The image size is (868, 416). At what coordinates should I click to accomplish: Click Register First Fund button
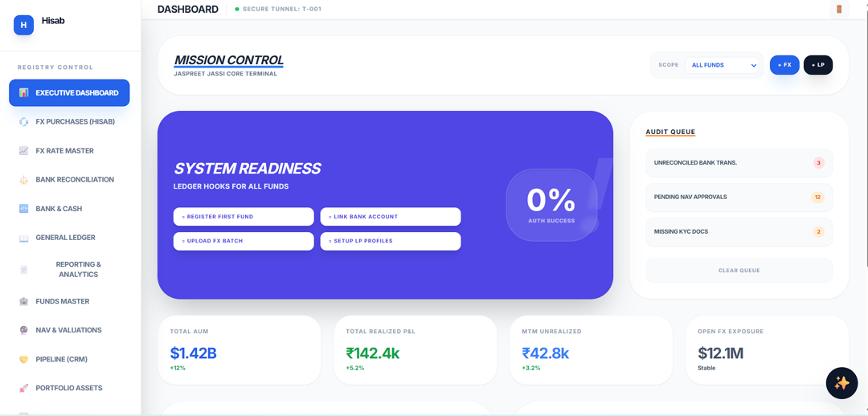click(244, 217)
